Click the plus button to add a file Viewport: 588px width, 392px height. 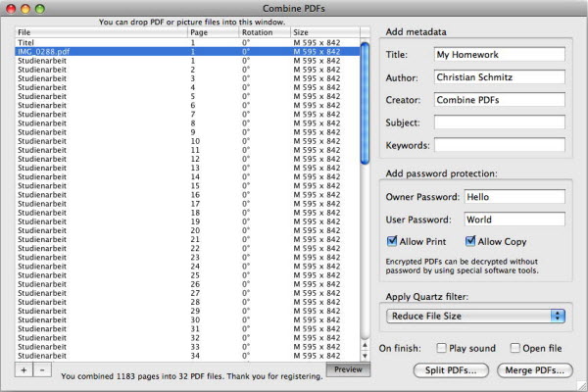pos(24,370)
